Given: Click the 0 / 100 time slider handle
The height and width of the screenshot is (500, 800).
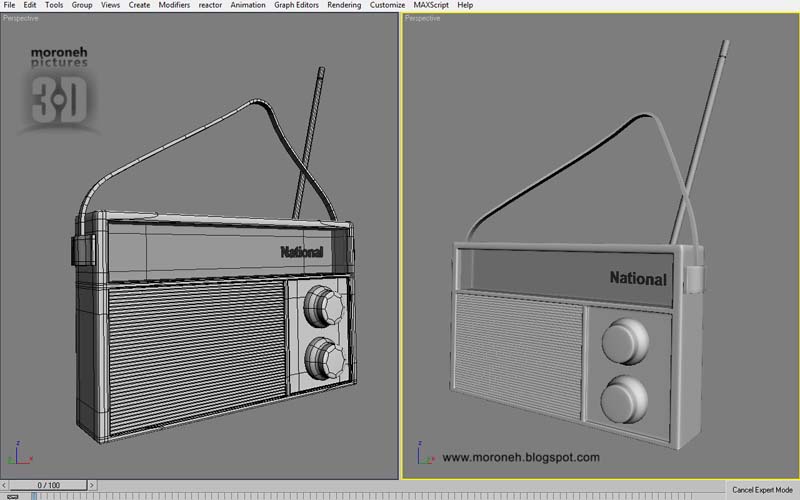Looking at the screenshot, I should [48, 485].
